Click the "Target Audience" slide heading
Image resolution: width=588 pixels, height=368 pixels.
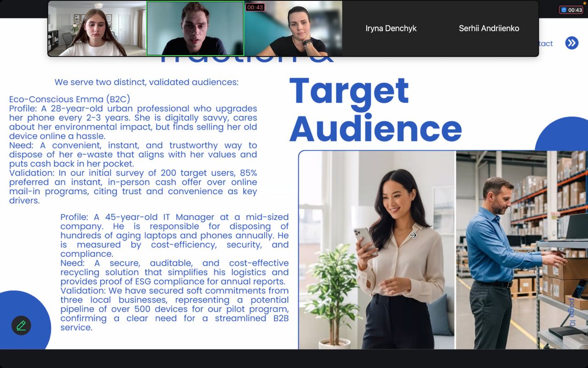375,109
